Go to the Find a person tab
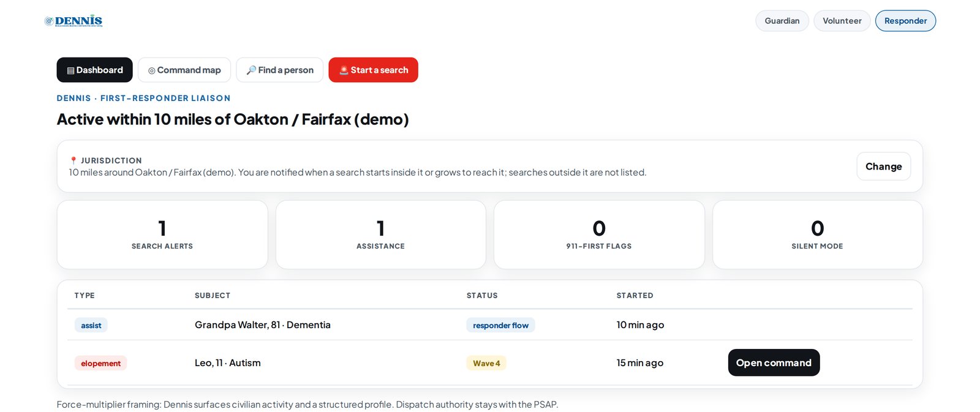Screen dimensions: 980x412 [x=280, y=70]
